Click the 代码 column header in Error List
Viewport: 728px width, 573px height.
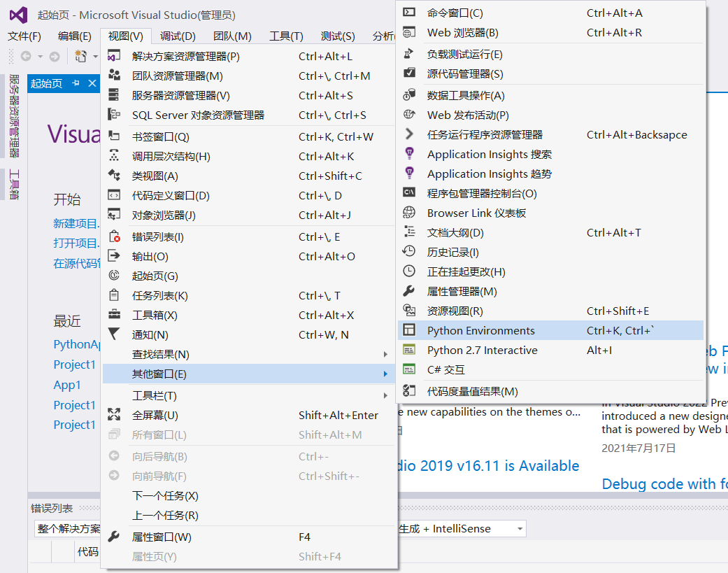pos(87,551)
